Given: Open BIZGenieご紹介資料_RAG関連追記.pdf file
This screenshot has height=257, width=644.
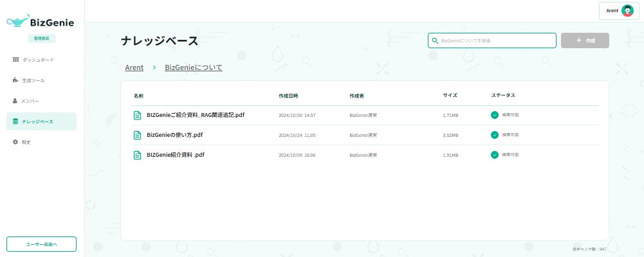Looking at the screenshot, I should pos(196,115).
